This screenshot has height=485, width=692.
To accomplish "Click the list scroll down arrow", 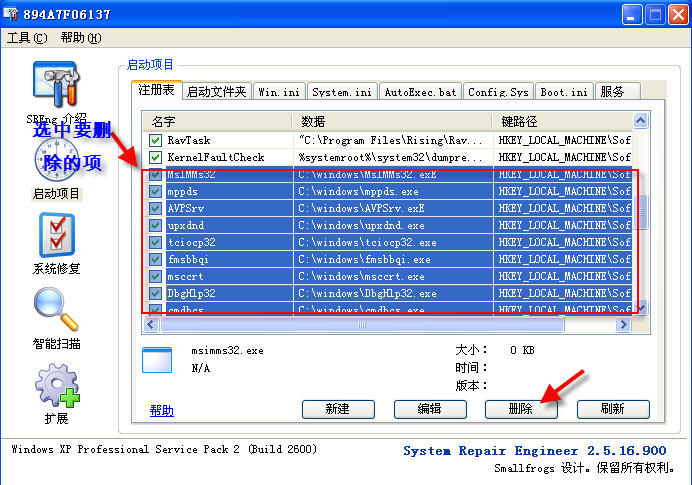I will click(641, 307).
